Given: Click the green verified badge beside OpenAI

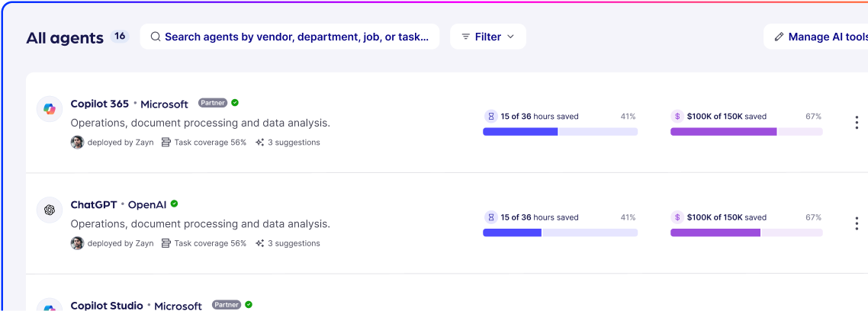Looking at the screenshot, I should [x=175, y=204].
